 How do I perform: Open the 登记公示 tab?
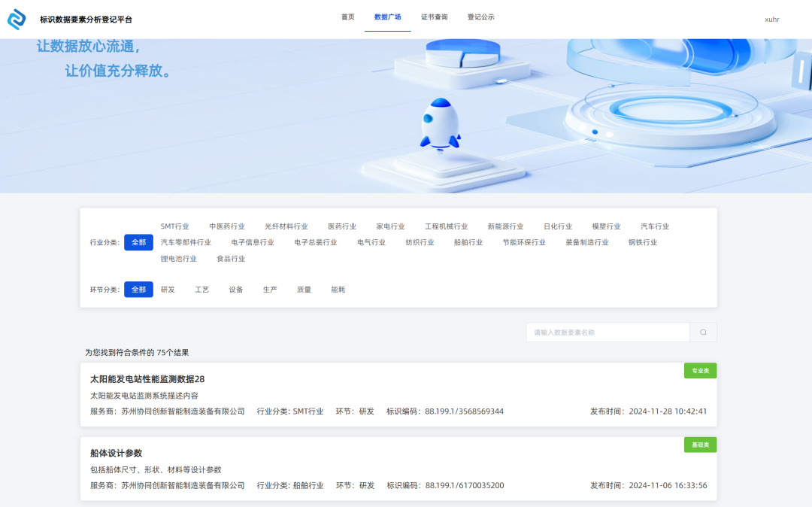click(x=480, y=16)
